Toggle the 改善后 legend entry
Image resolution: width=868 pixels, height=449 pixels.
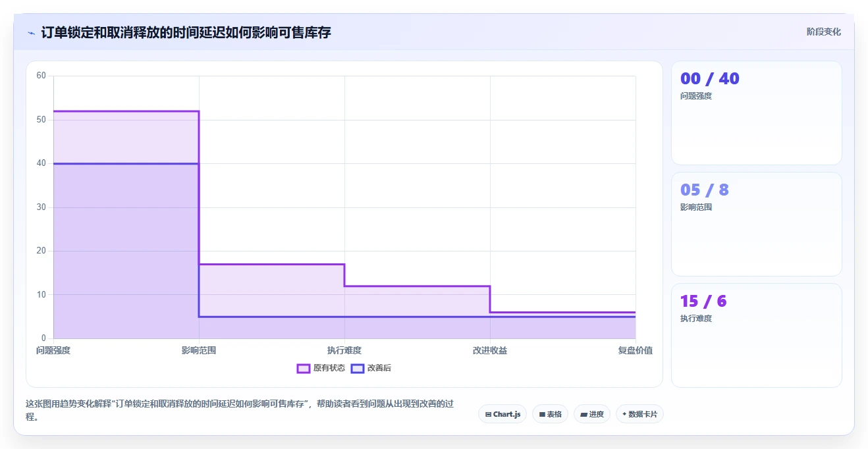coord(371,368)
